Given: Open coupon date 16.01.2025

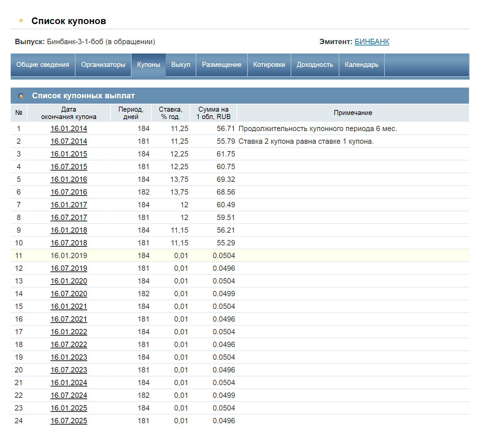Looking at the screenshot, I should (x=69, y=408).
